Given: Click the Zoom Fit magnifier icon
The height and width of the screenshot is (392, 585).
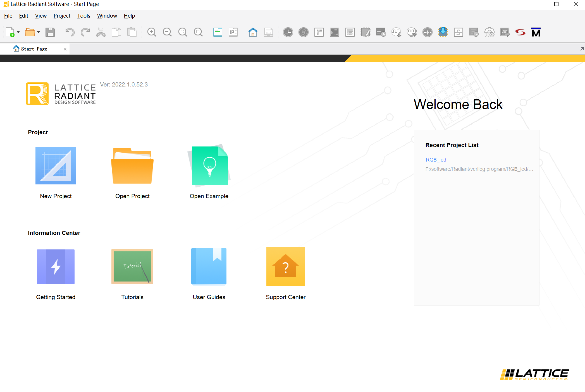Looking at the screenshot, I should 183,32.
